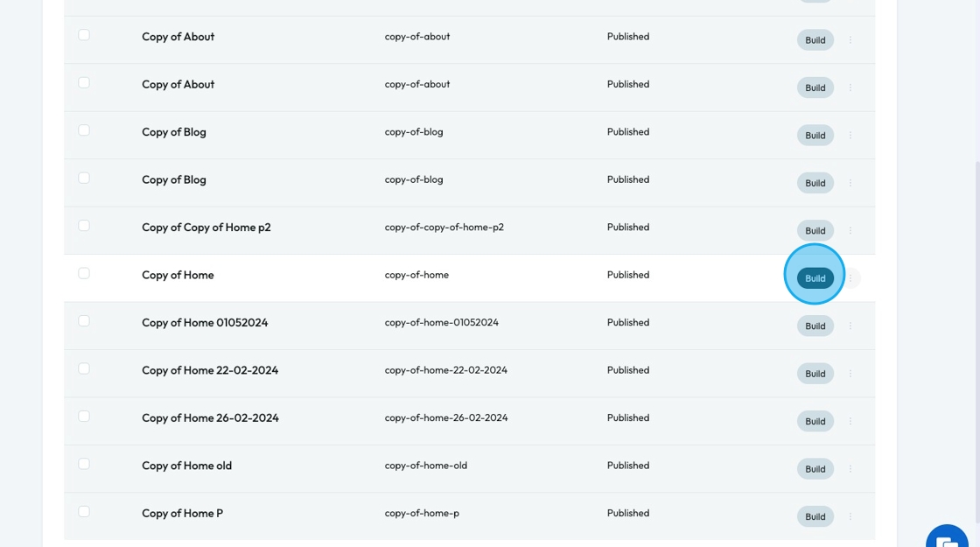This screenshot has width=980, height=547.
Task: Show more actions for Copy of Home 26-02-2024
Action: tap(850, 421)
